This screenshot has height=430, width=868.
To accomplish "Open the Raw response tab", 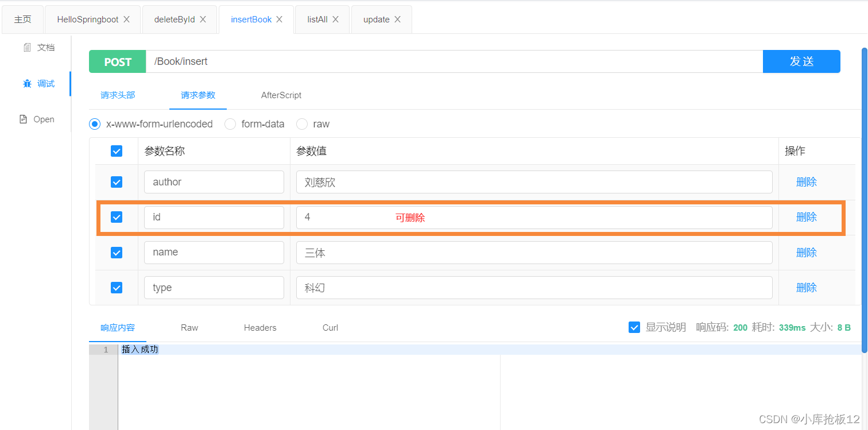I will [x=189, y=328].
